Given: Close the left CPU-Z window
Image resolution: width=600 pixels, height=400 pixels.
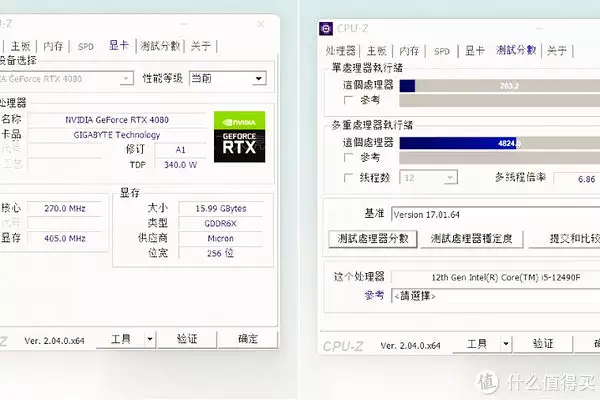Looking at the screenshot, I should click(x=261, y=24).
